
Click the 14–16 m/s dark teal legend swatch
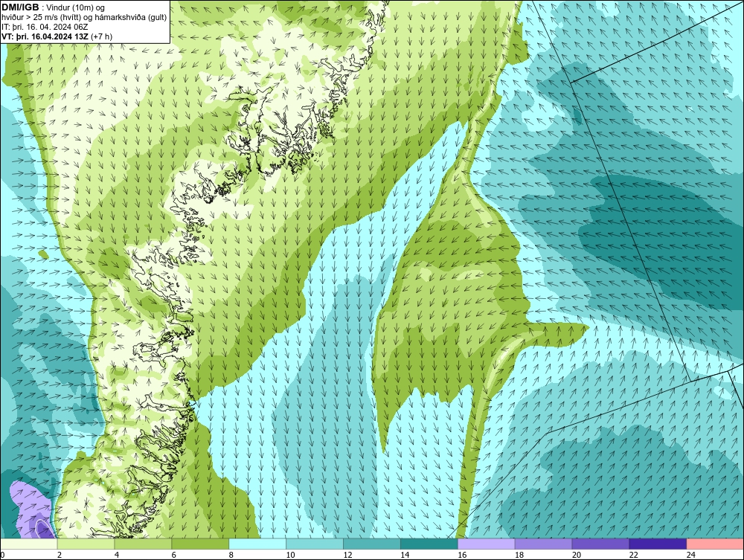click(429, 544)
